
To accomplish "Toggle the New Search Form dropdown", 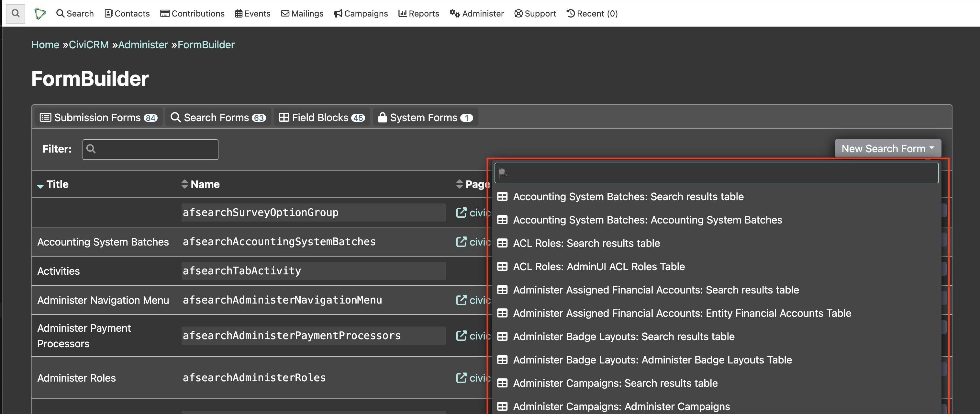I will pos(888,149).
